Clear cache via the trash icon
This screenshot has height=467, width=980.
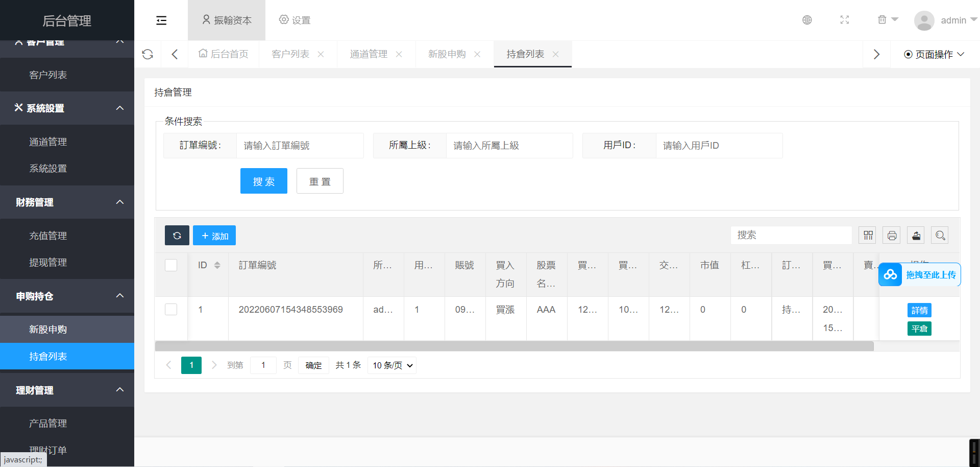pos(881,19)
